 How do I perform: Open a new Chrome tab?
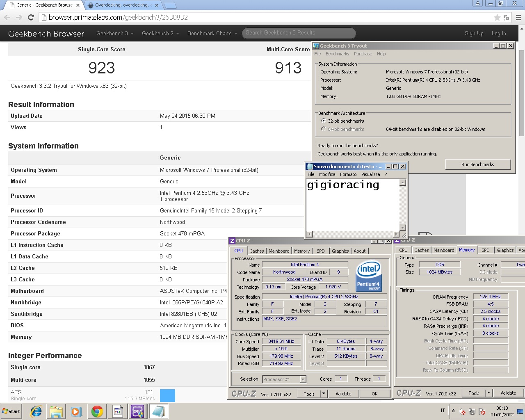click(170, 5)
